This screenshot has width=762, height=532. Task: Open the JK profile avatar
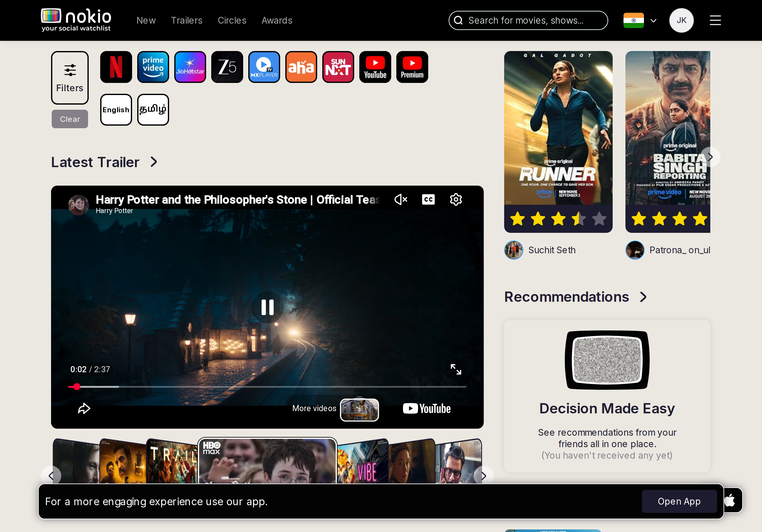pyautogui.click(x=681, y=20)
